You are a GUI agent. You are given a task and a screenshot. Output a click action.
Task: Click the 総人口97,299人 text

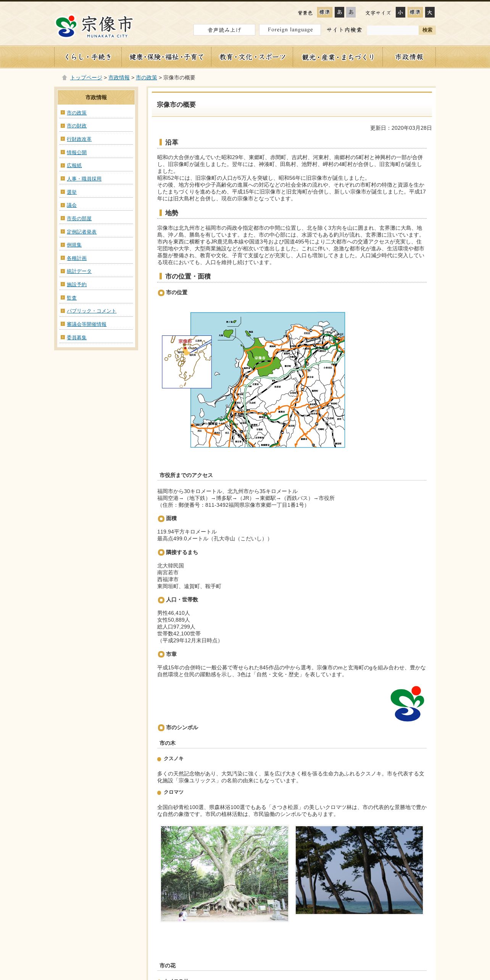click(x=176, y=627)
